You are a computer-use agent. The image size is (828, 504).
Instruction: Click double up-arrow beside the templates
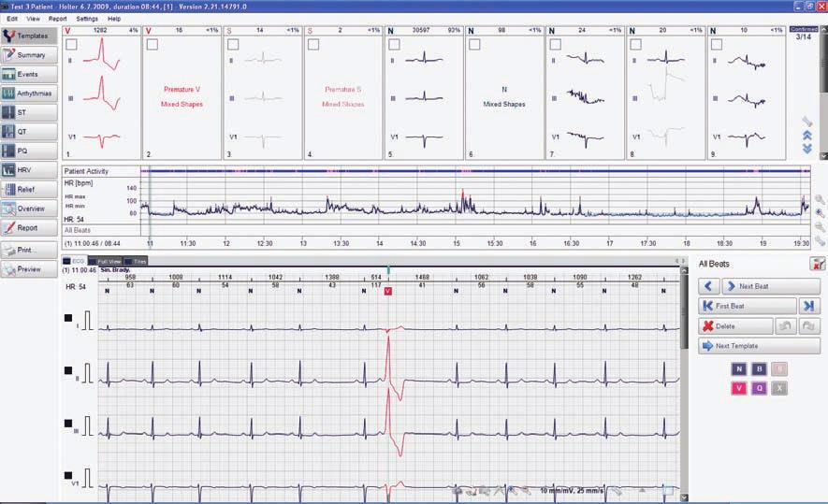(x=806, y=137)
